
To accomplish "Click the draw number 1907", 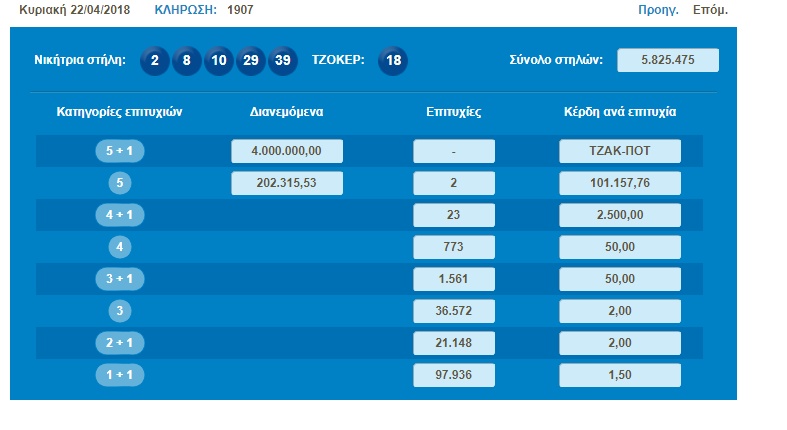I will pos(240,10).
